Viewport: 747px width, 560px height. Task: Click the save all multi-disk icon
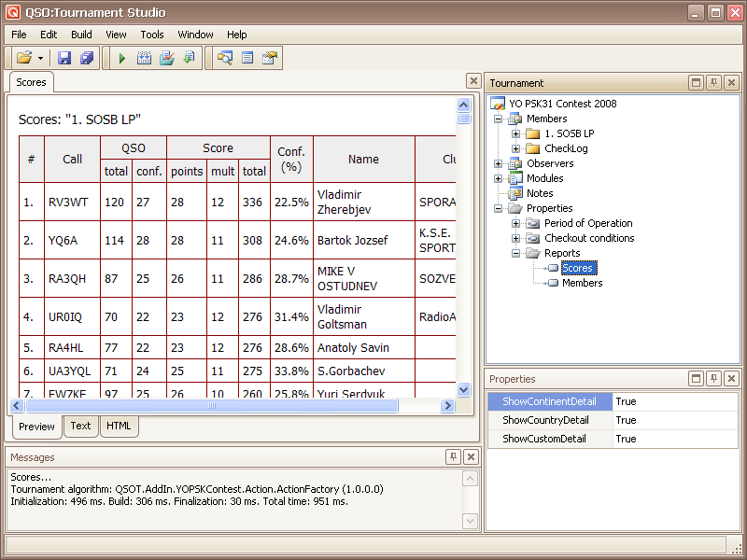(86, 58)
